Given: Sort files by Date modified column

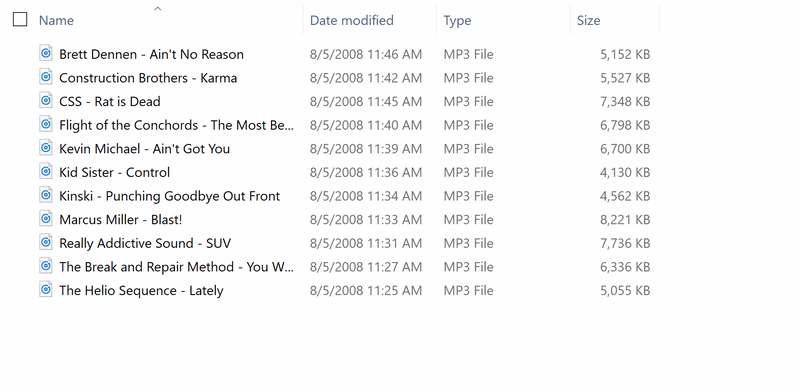Looking at the screenshot, I should [352, 20].
